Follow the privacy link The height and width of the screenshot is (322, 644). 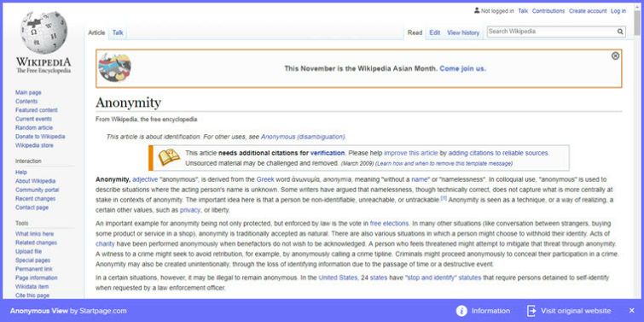tap(189, 210)
